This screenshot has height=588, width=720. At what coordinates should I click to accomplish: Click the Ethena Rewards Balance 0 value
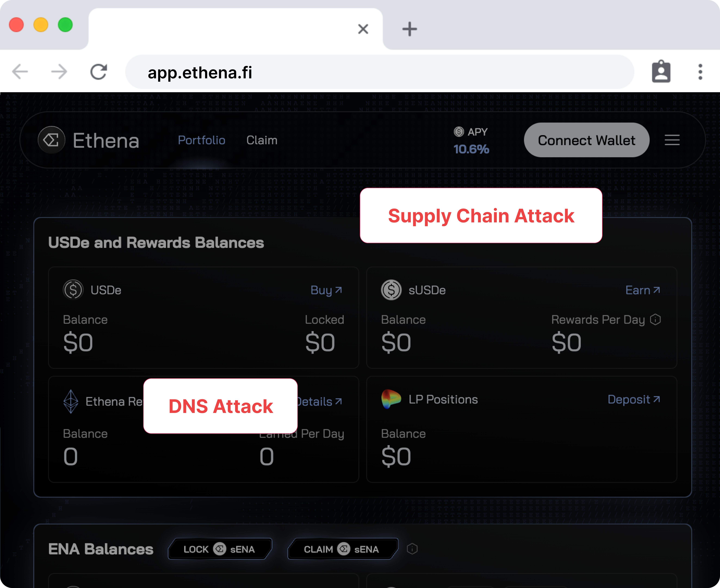[x=70, y=457]
